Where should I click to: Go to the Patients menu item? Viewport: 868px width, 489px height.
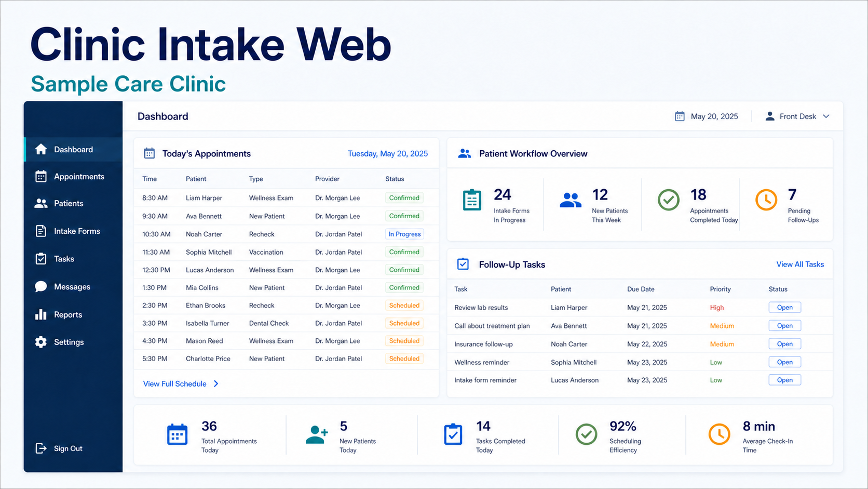73,204
